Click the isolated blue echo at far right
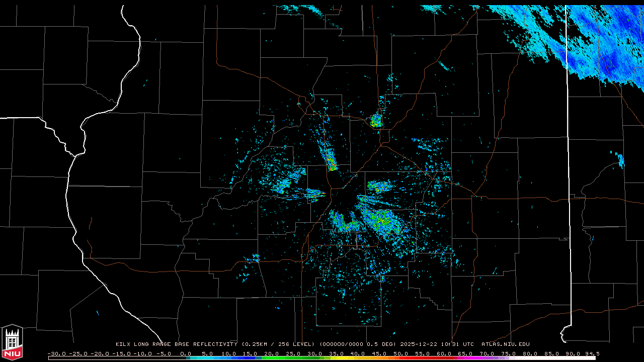This screenshot has width=644, height=362. tap(621, 161)
